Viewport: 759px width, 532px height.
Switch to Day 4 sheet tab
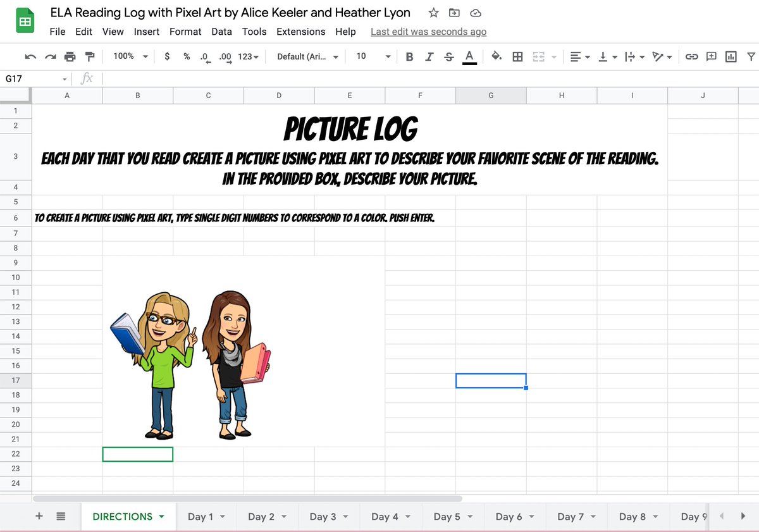[x=390, y=517]
